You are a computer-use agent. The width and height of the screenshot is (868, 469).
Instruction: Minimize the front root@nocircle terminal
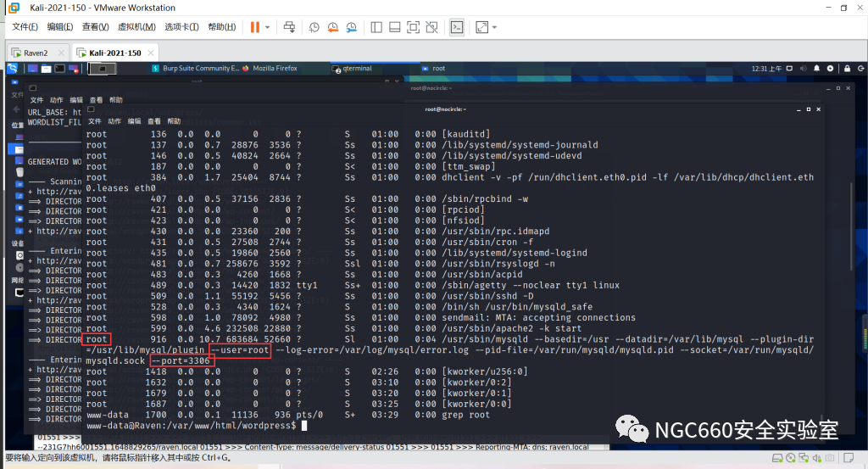coord(798,109)
